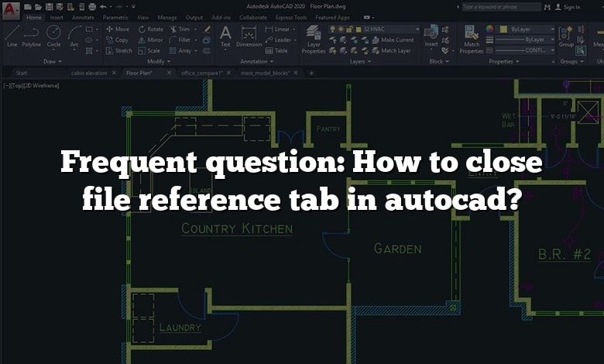Toggle layer freeze sun icon
Viewport: 604px width, 364px height.
coord(341,29)
